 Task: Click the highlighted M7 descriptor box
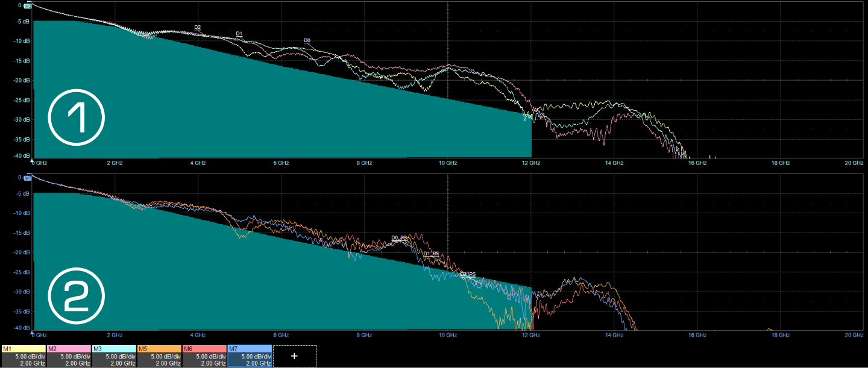click(250, 356)
